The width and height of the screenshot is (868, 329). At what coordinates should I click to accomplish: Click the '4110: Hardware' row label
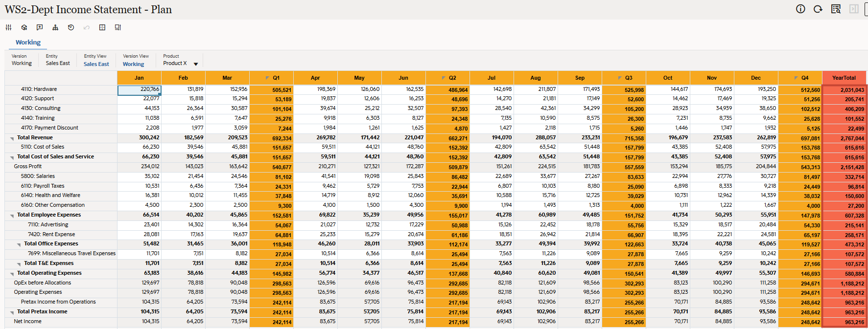point(39,89)
